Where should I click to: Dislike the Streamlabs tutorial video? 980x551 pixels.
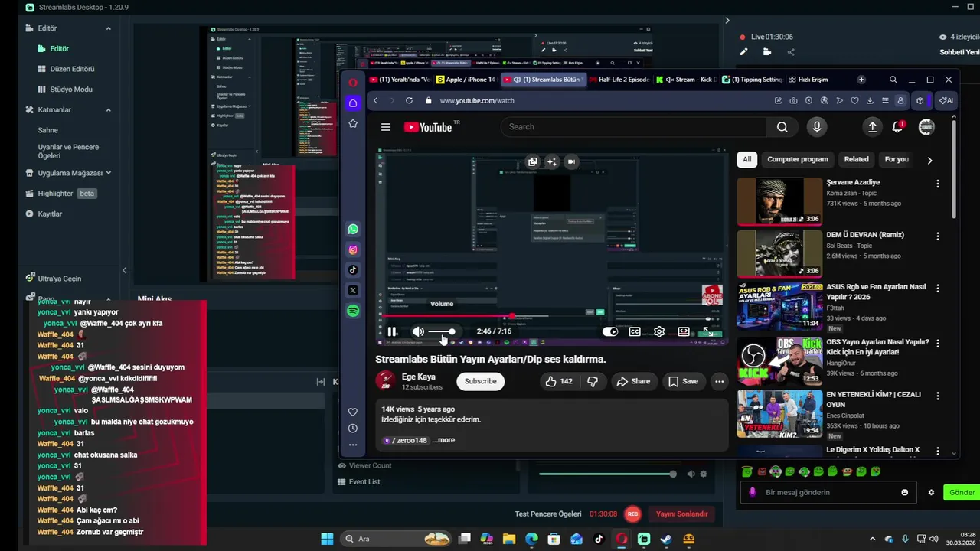593,381
